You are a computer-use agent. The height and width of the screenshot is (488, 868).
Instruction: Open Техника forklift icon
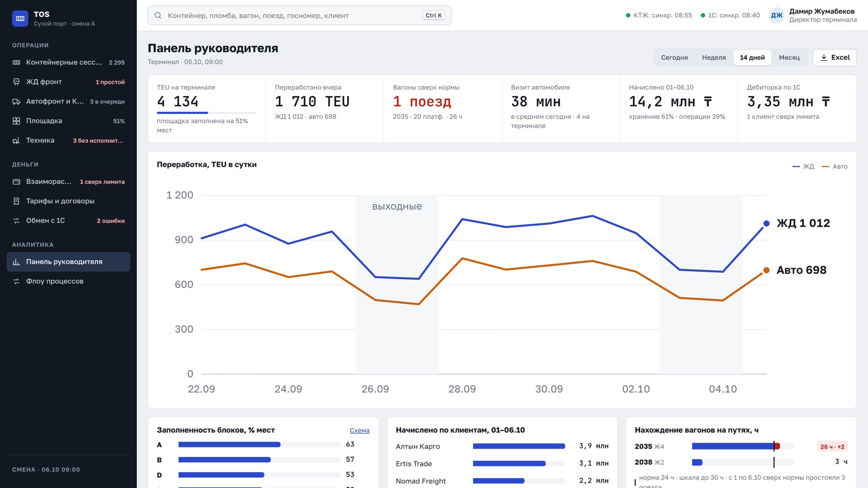point(16,140)
